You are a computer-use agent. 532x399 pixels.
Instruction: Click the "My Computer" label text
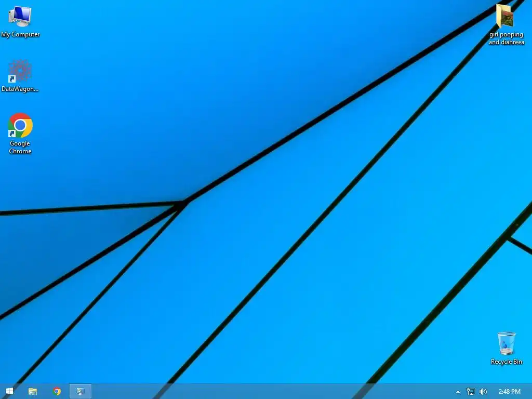20,34
